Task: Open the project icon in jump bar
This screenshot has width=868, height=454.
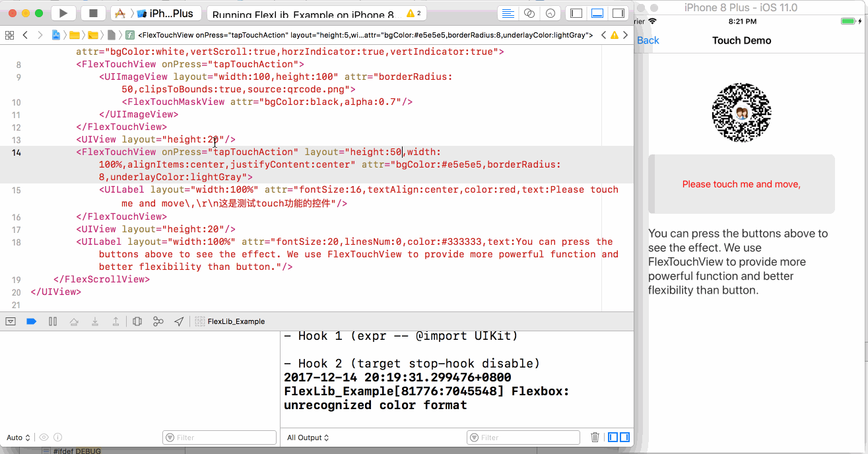Action: (x=56, y=35)
